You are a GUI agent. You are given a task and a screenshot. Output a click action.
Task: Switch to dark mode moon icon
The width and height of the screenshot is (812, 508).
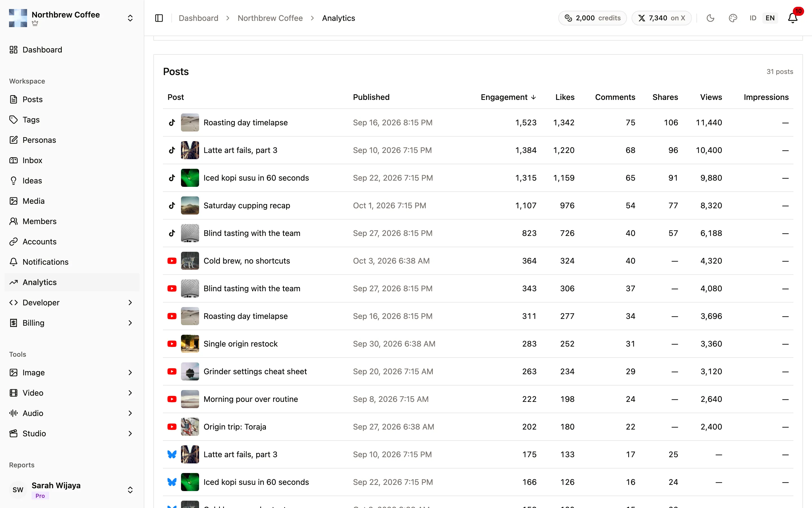click(710, 18)
